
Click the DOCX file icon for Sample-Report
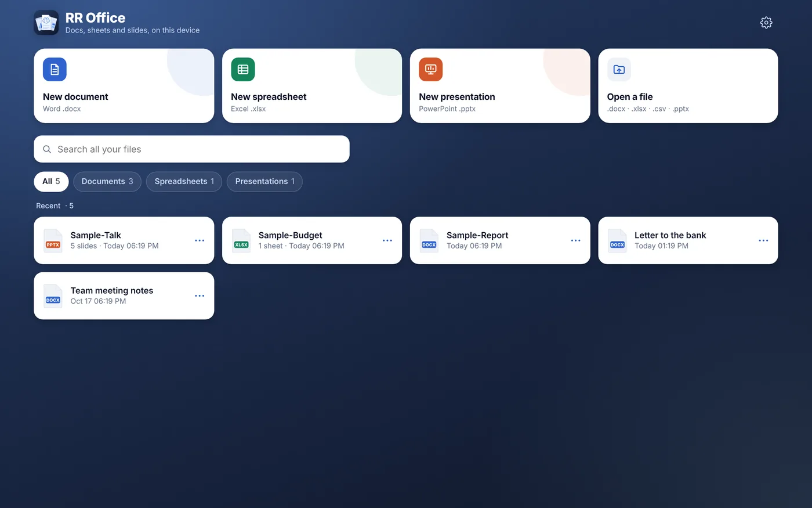(x=429, y=240)
